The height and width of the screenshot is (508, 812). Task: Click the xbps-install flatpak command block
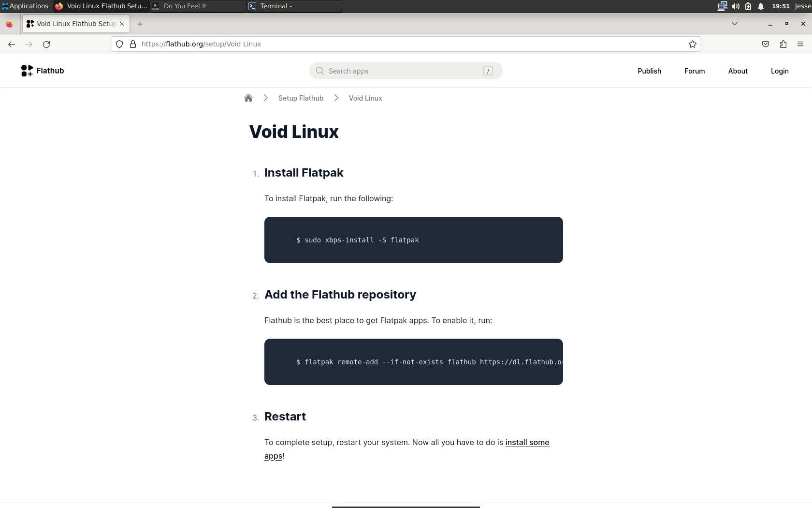click(413, 240)
